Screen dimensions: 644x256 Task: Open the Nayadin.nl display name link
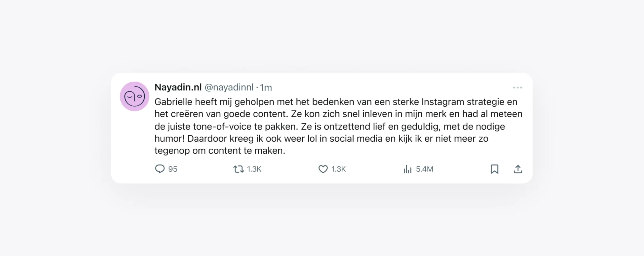pyautogui.click(x=178, y=87)
